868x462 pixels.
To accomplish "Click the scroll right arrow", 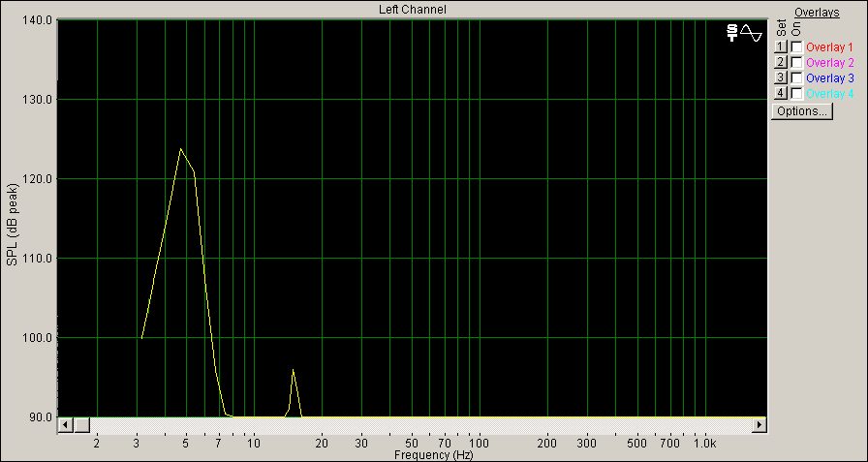I will tap(759, 425).
